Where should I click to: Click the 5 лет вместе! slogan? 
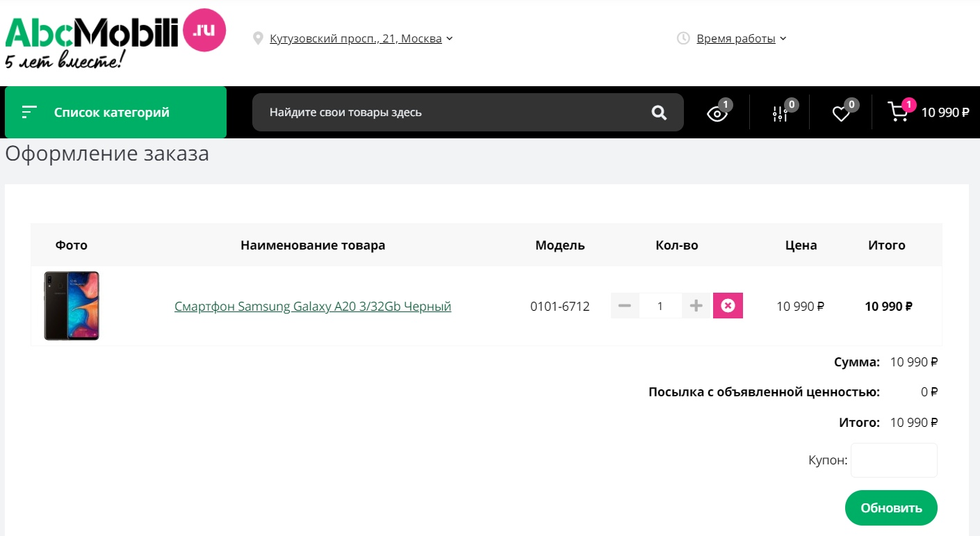click(64, 60)
